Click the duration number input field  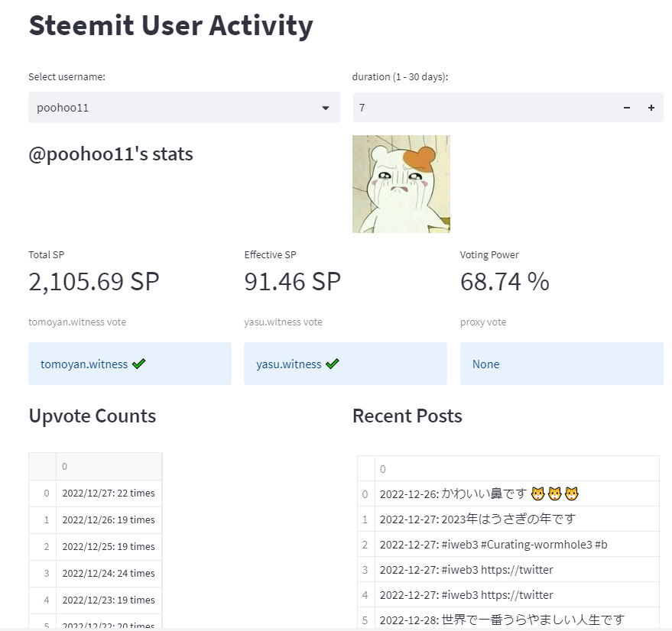483,108
